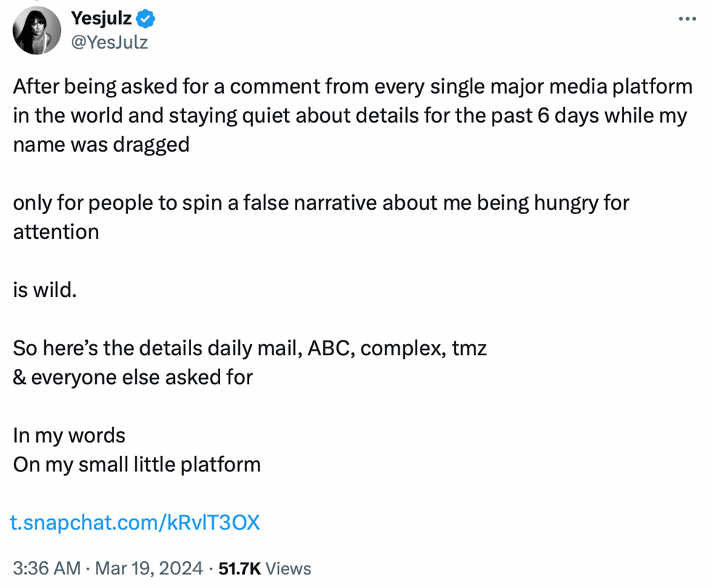Image resolution: width=712 pixels, height=588 pixels.
Task: Click the "name was dragged" line
Action: [101, 144]
